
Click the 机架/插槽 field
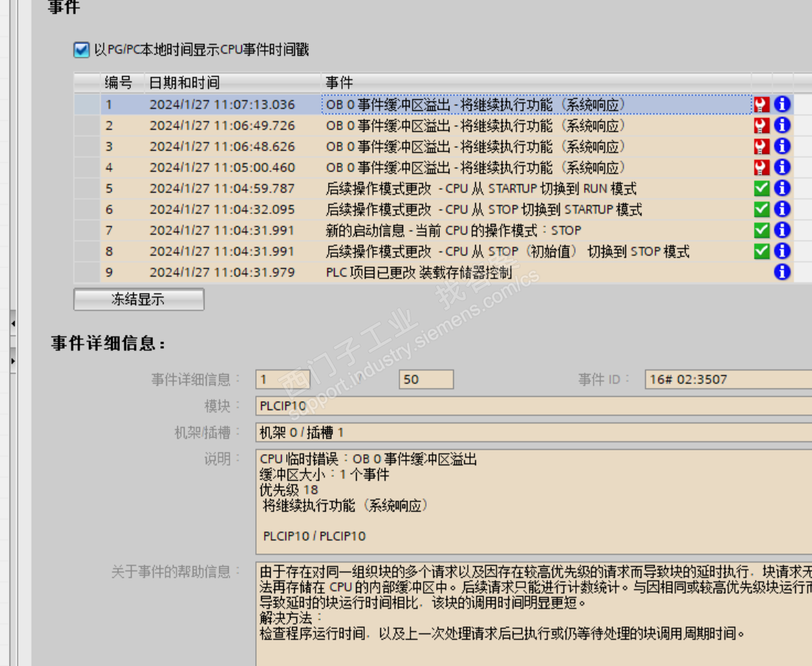point(534,432)
